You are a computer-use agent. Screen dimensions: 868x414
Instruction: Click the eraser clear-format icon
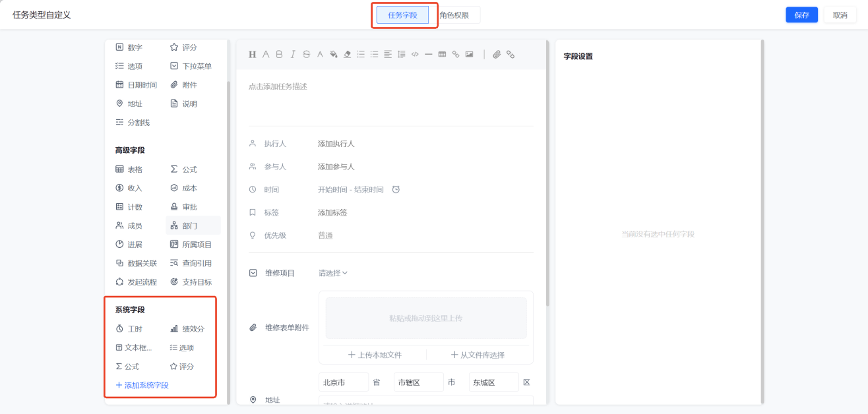348,55
